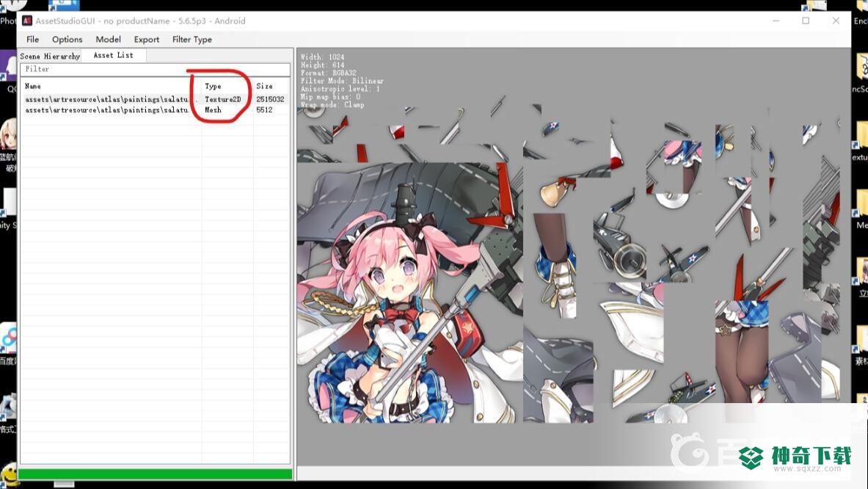Maximize the AssetStudioGUI window

pos(806,21)
